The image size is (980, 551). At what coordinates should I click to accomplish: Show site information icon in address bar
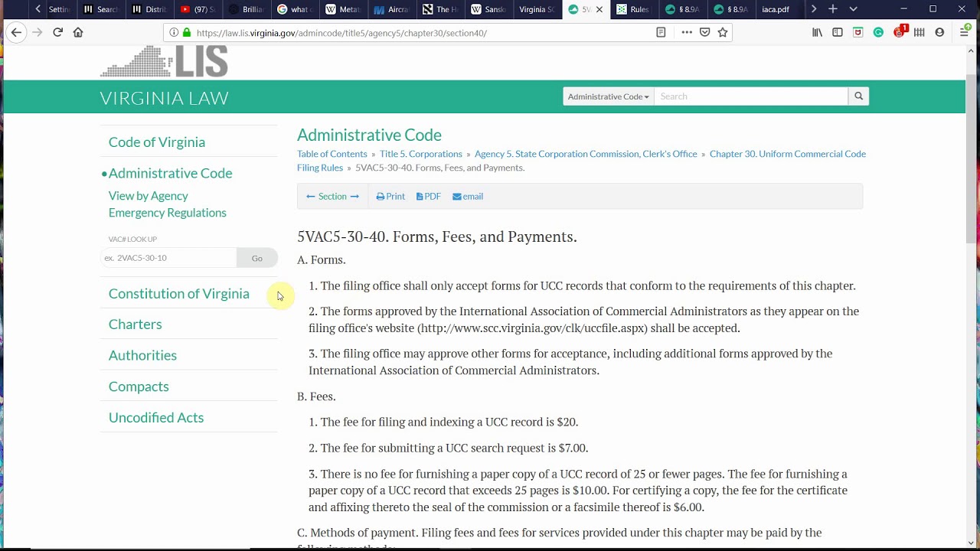coord(174,33)
